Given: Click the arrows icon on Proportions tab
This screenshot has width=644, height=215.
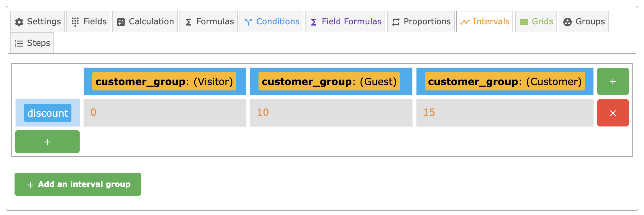Looking at the screenshot, I should (396, 22).
